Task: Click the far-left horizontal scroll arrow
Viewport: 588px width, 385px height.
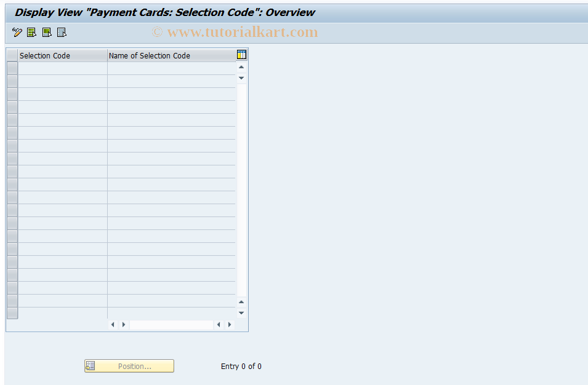Action: coord(113,325)
